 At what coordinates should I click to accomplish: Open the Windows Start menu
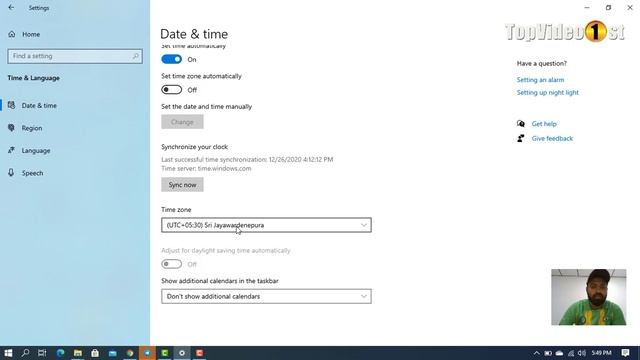(x=8, y=353)
